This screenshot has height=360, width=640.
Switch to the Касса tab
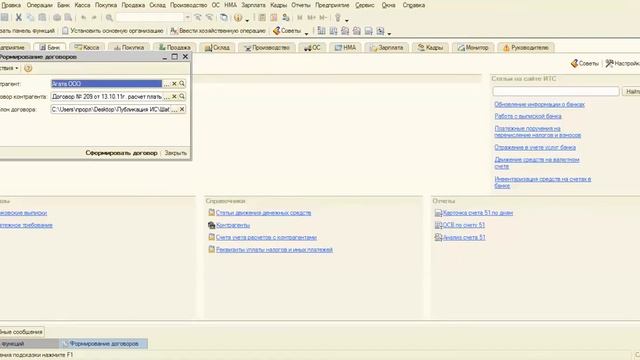pos(87,47)
